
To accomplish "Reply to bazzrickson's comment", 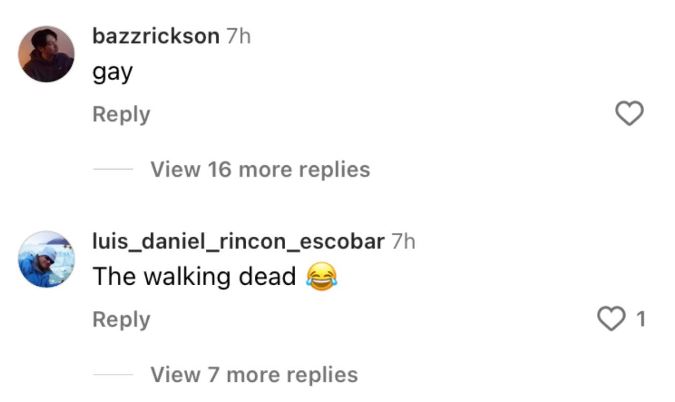I will click(x=121, y=114).
